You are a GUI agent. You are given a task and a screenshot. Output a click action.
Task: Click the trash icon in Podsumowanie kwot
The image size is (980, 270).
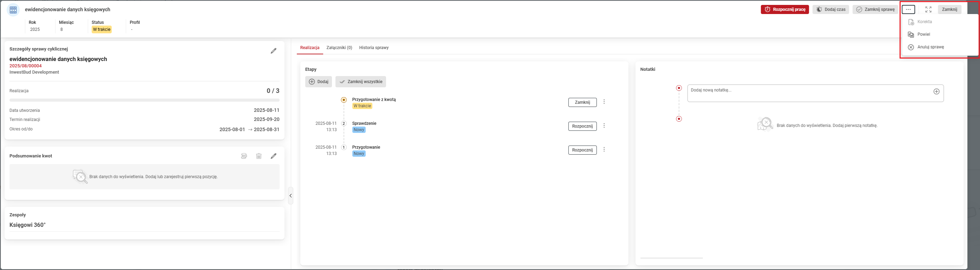pyautogui.click(x=259, y=156)
